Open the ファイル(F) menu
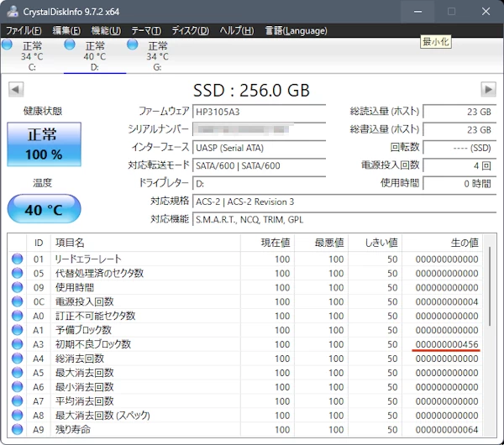The image size is (504, 445). coord(24,30)
